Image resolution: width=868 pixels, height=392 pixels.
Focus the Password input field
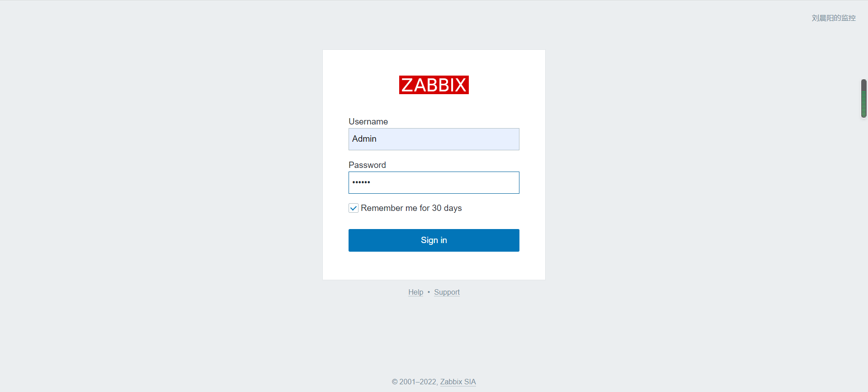coord(434,183)
